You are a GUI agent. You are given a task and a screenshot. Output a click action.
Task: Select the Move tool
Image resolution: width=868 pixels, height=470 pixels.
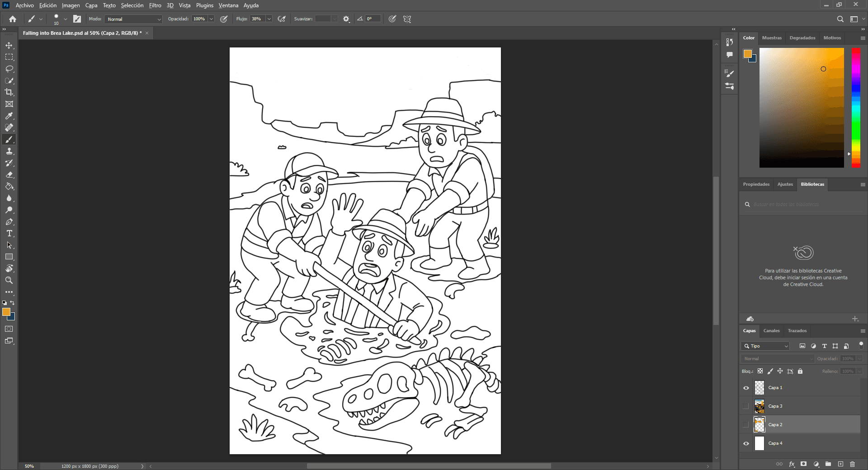click(x=9, y=45)
